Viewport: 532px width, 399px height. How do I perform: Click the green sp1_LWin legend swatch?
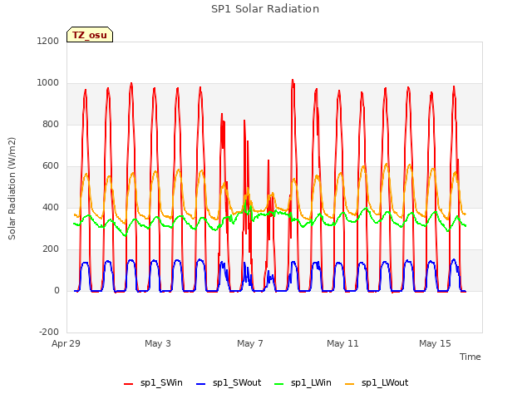[x=279, y=384]
